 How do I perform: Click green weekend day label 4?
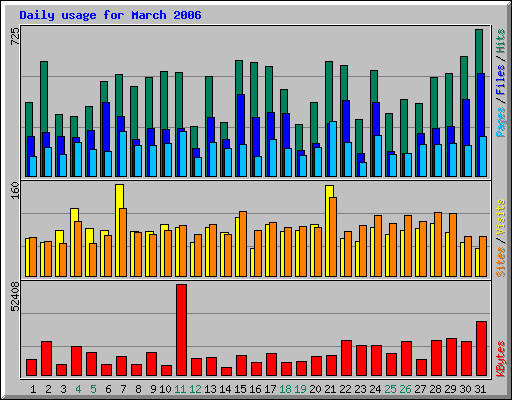78,389
